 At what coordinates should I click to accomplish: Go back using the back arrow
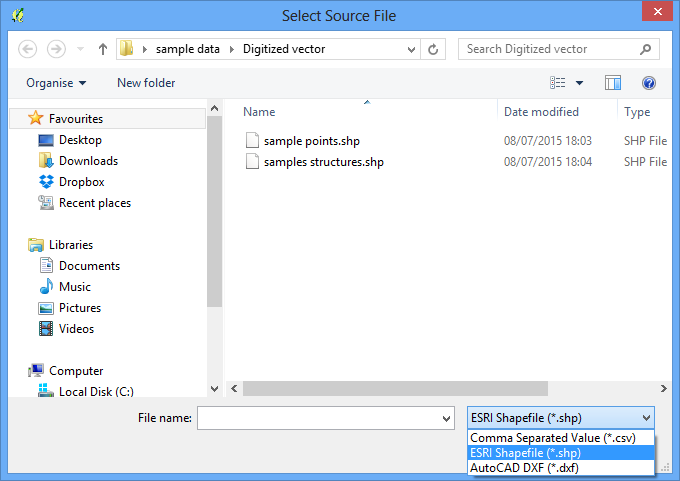27,49
